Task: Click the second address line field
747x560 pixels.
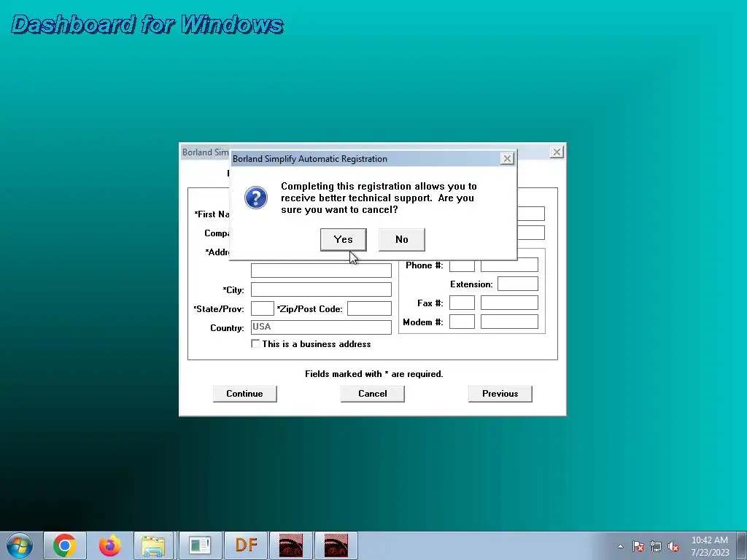Action: pyautogui.click(x=321, y=271)
